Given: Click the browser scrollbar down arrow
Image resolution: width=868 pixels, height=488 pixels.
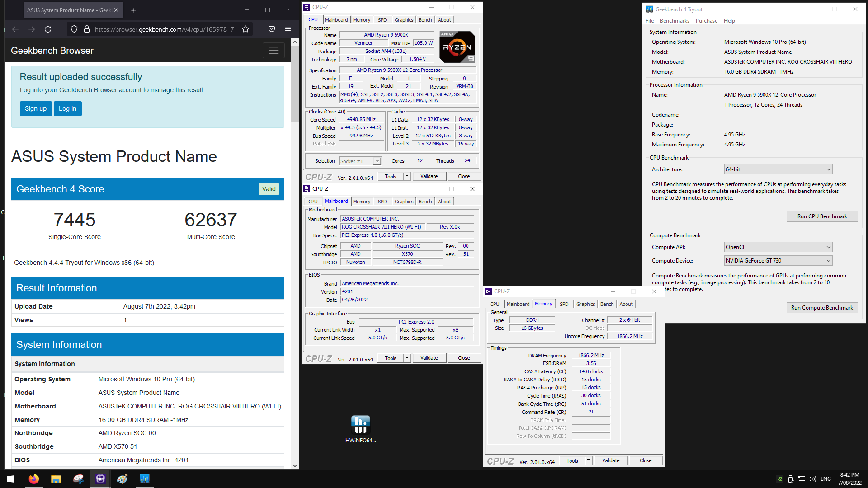Looking at the screenshot, I should [295, 466].
